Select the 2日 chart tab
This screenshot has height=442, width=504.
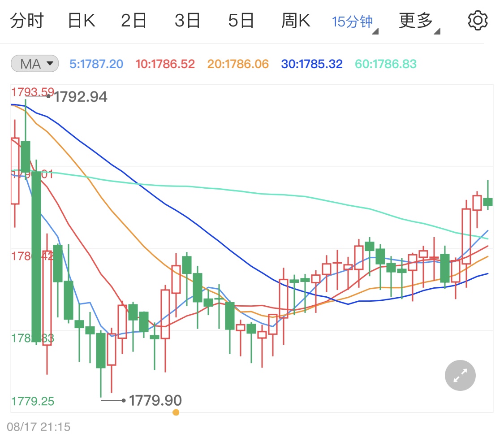(134, 21)
